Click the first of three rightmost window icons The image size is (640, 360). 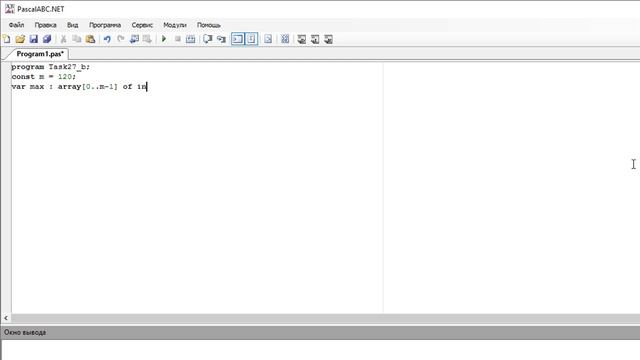point(302,39)
